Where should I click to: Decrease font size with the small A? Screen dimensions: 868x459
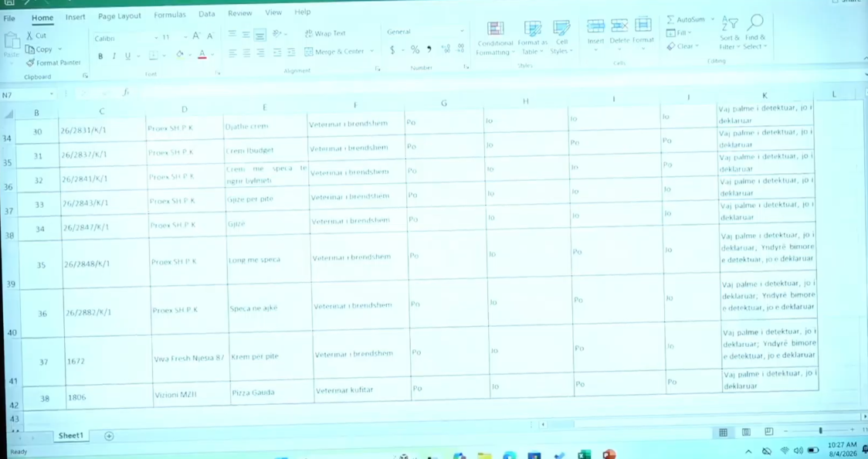click(x=210, y=36)
